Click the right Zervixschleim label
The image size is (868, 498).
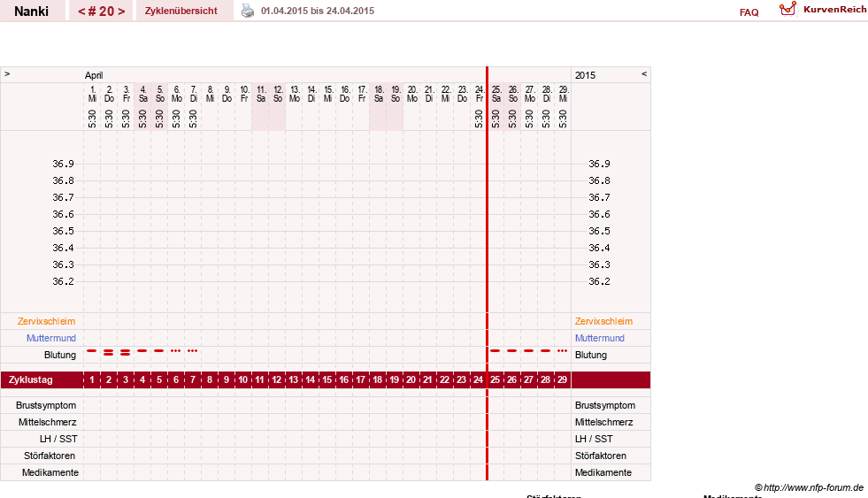click(603, 321)
